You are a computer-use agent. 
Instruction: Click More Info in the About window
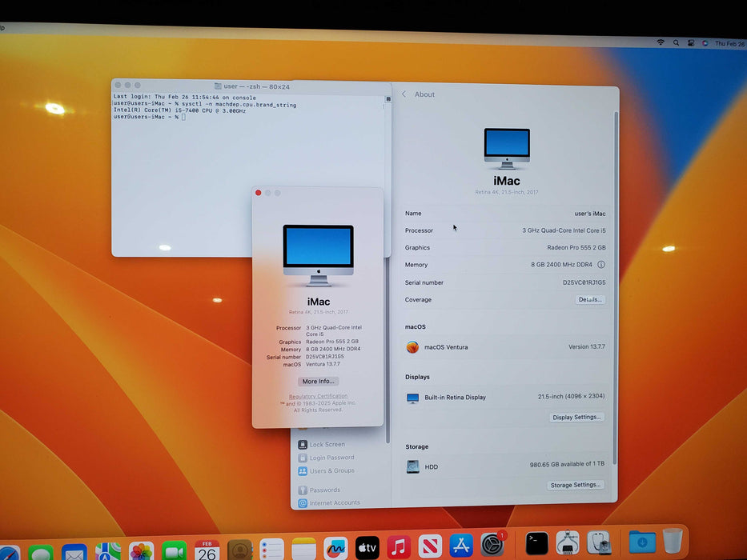coord(318,381)
